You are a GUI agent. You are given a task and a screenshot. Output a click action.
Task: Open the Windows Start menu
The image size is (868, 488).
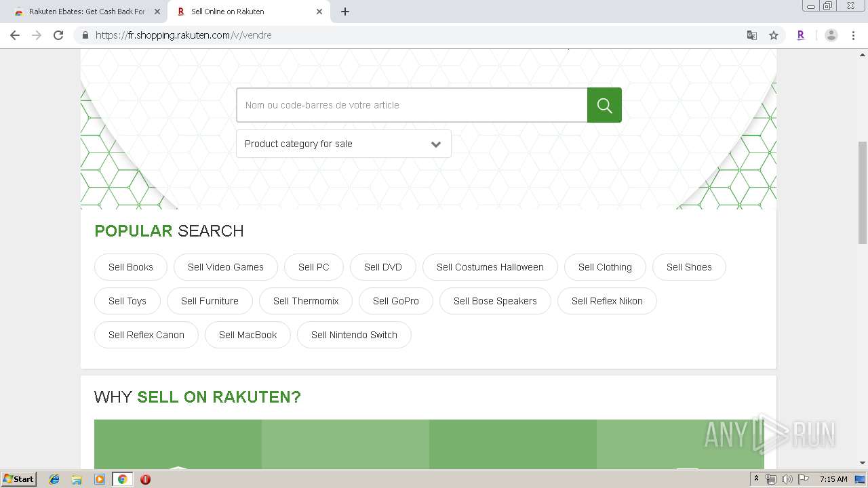coord(18,479)
